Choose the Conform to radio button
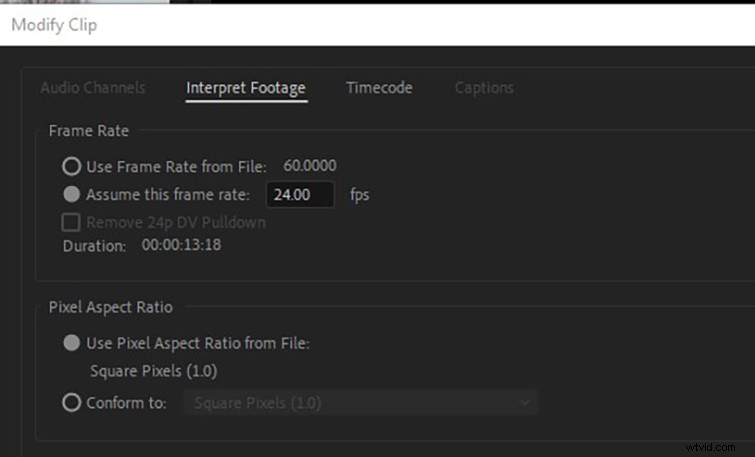 [x=71, y=403]
